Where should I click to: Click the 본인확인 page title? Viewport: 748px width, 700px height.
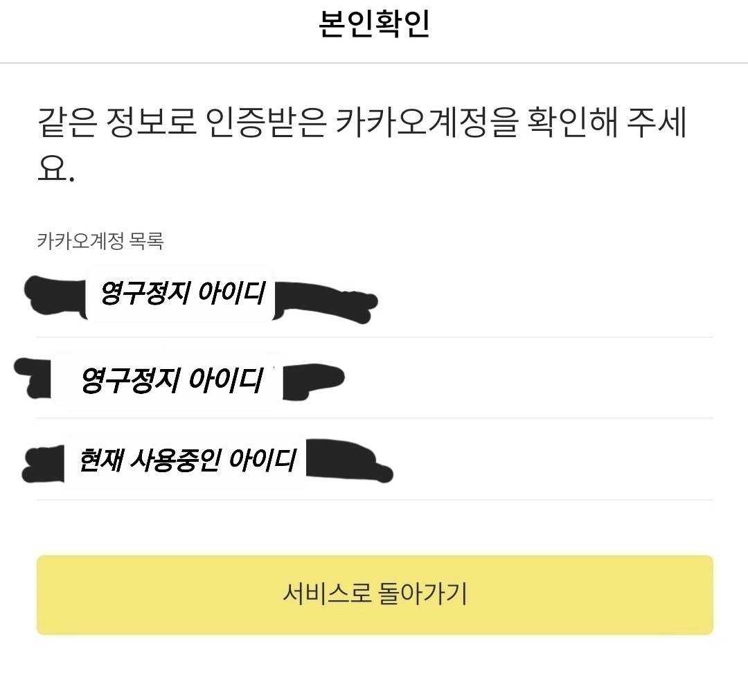[374, 24]
